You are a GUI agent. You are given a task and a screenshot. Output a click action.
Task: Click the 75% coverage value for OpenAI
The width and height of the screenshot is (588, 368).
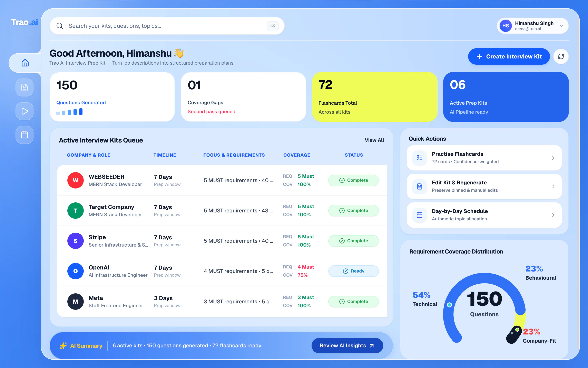pyautogui.click(x=303, y=275)
